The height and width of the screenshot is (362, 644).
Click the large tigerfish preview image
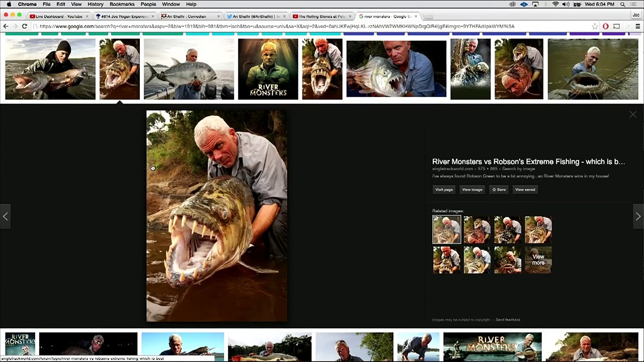pyautogui.click(x=217, y=216)
